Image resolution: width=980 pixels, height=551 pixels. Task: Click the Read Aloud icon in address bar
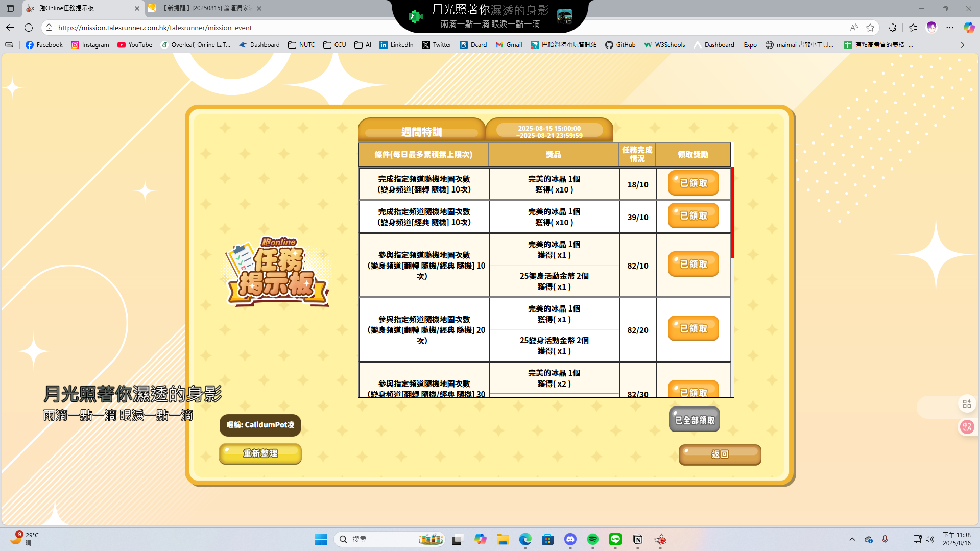click(x=853, y=28)
